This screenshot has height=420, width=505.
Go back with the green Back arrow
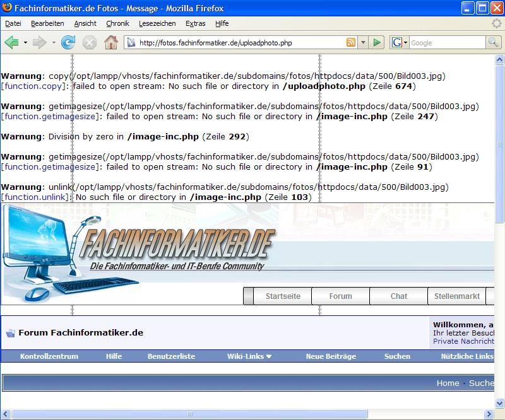[11, 42]
